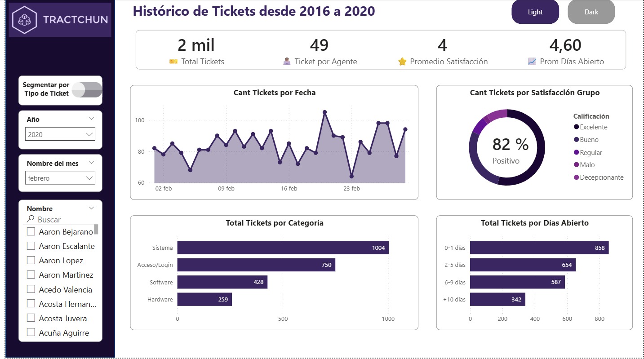Screen dimensions: 644x359
Task: Open the Año dropdown showing 2020
Action: [x=60, y=134]
